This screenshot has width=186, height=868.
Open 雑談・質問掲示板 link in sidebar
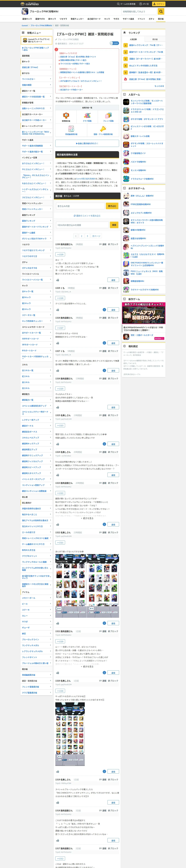point(30,681)
